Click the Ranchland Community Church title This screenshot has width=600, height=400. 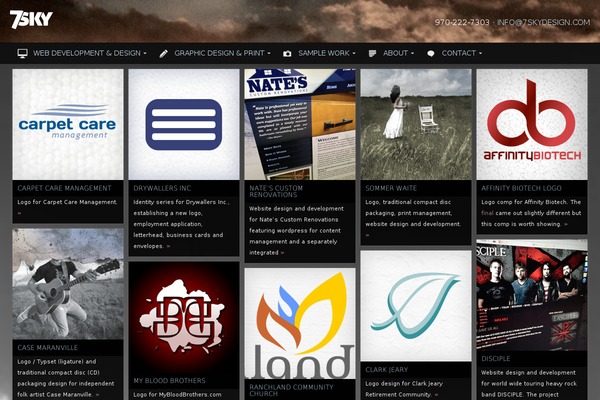[291, 390]
